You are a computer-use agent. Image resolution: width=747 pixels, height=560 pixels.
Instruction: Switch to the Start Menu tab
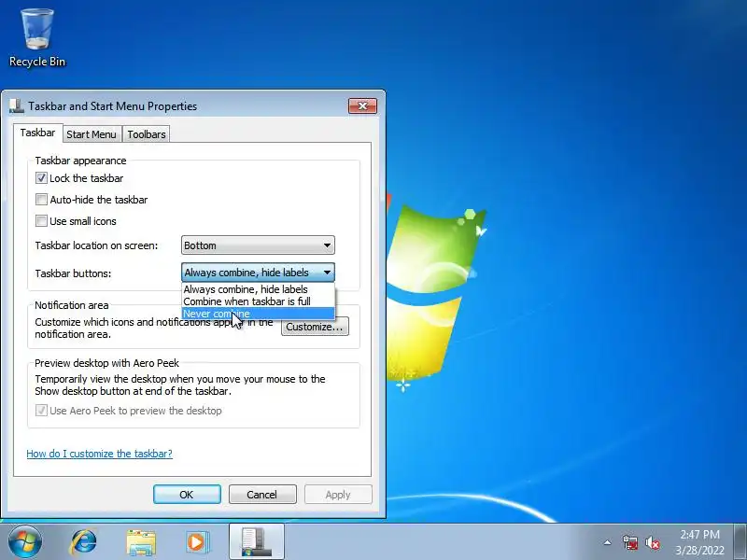click(x=91, y=134)
